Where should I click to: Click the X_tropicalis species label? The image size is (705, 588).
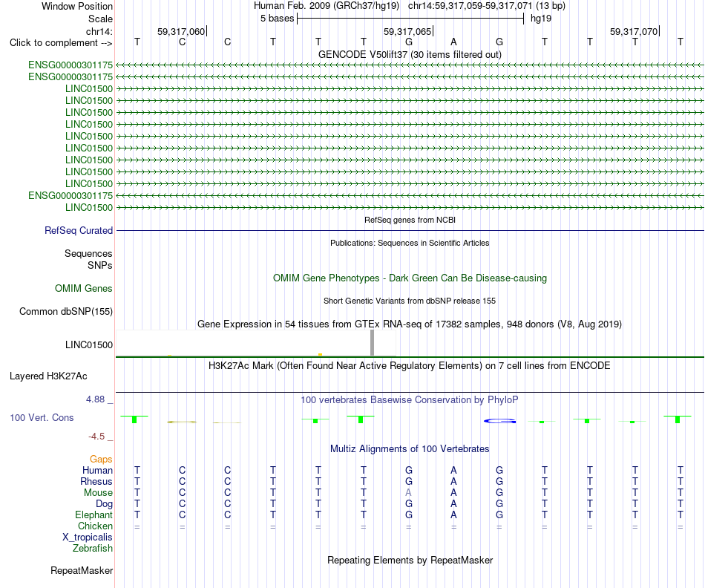pyautogui.click(x=88, y=538)
